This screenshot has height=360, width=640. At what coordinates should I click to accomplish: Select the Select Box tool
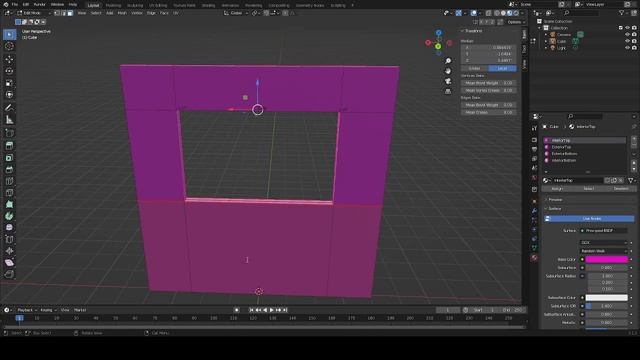pyautogui.click(x=9, y=35)
